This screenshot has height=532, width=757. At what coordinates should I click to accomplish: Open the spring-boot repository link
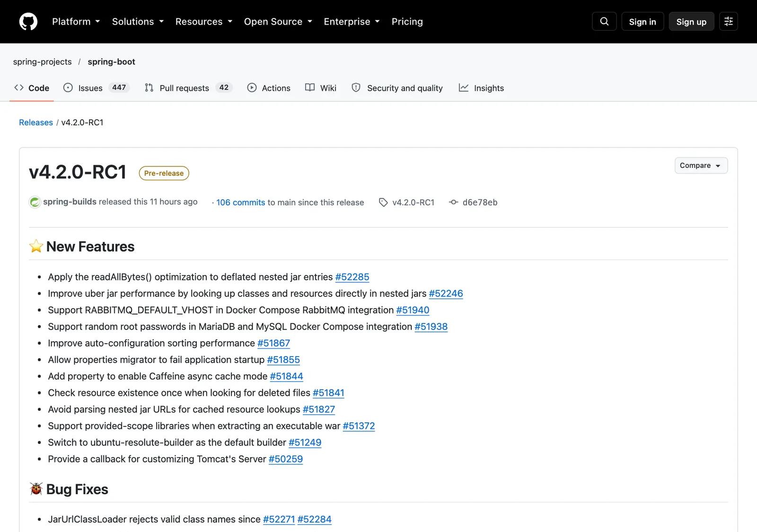click(x=111, y=62)
